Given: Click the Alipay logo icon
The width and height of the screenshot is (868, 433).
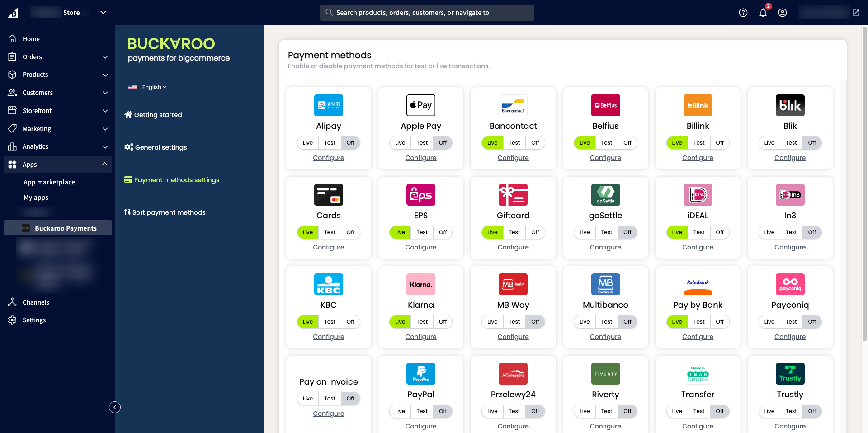Looking at the screenshot, I should click(329, 105).
